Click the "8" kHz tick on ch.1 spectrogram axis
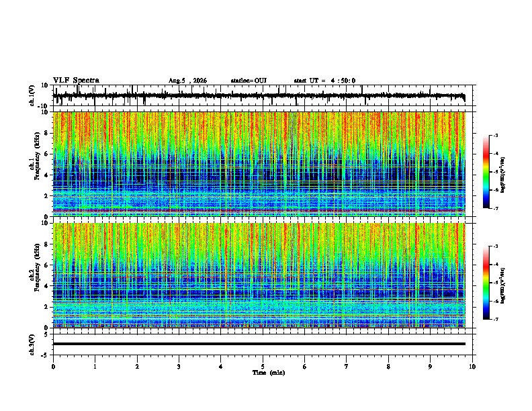The height and width of the screenshot is (411, 532). click(x=47, y=133)
